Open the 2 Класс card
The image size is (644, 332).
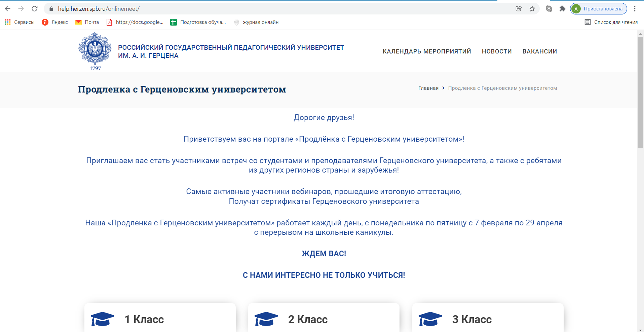324,318
